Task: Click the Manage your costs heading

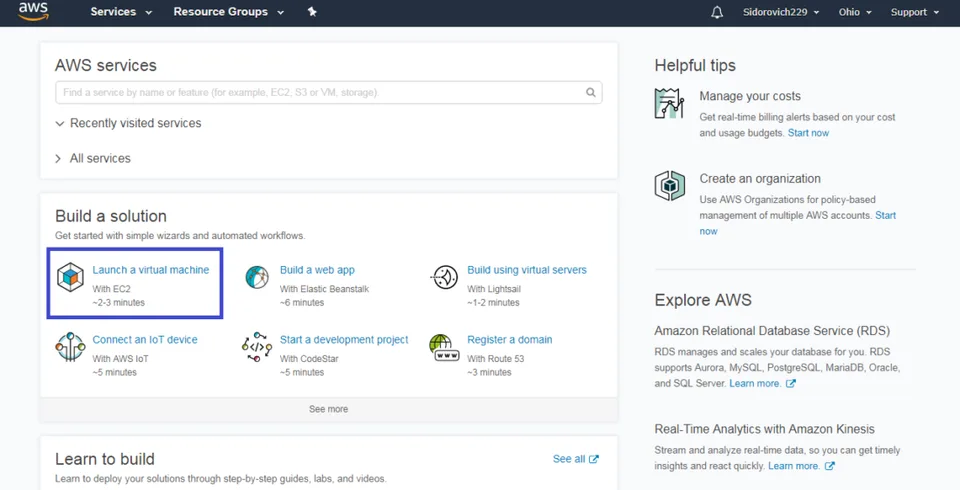Action: coord(750,96)
